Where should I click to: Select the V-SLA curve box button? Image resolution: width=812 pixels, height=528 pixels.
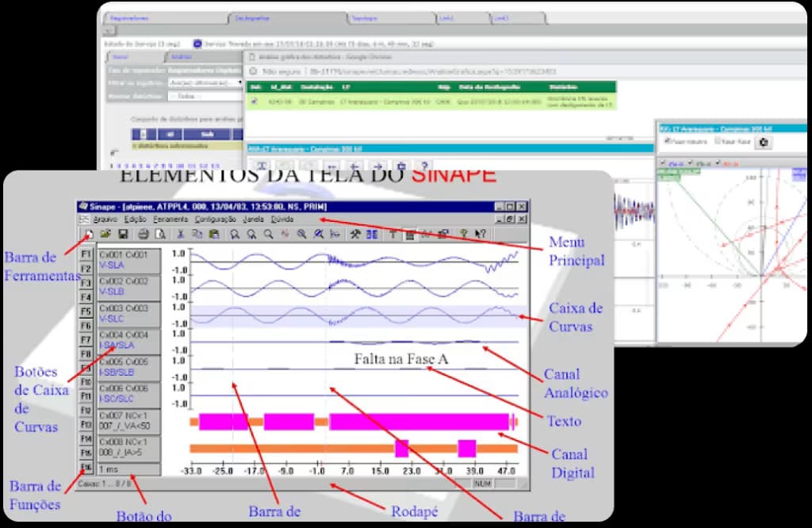click(129, 260)
